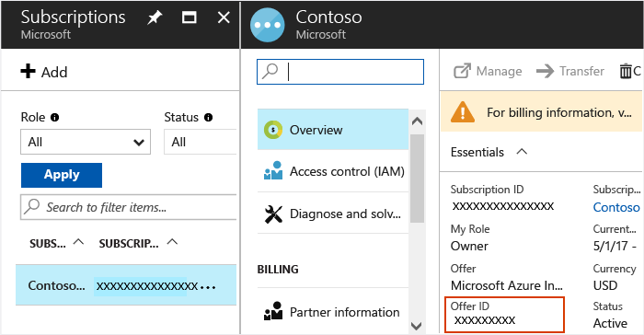Click the Transfer toolbar button
The height and width of the screenshot is (335, 644).
point(570,71)
